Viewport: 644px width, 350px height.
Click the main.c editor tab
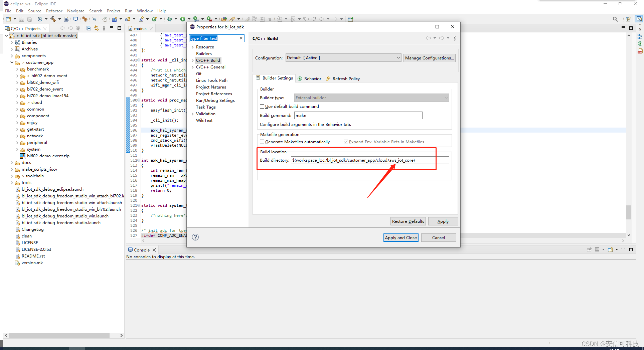pyautogui.click(x=140, y=29)
